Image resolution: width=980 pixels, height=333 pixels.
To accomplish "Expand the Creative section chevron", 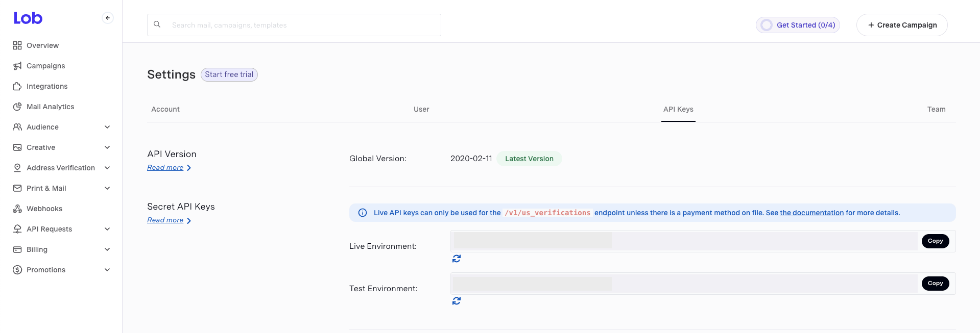I will 107,147.
